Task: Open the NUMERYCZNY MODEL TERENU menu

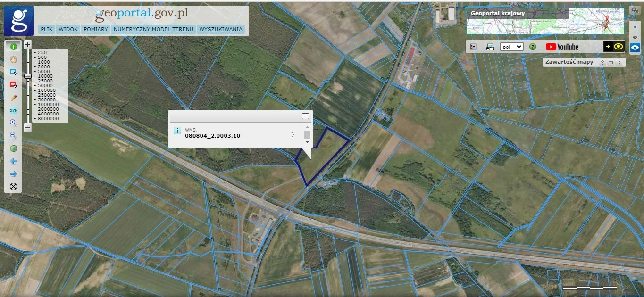Action: (154, 29)
